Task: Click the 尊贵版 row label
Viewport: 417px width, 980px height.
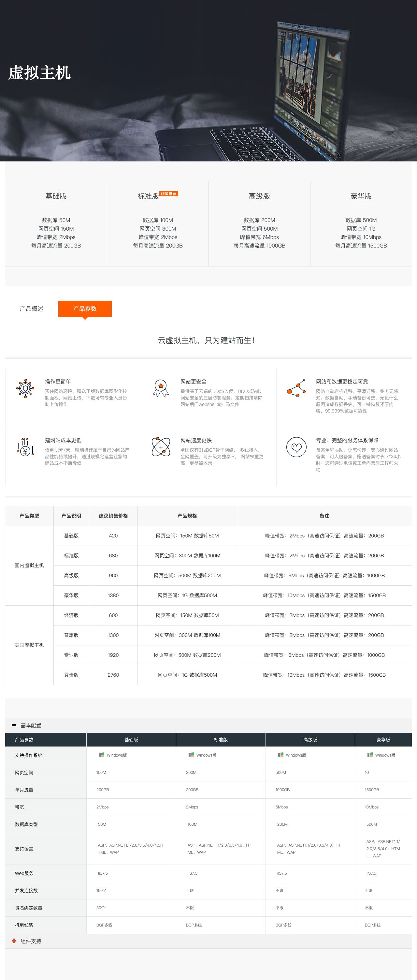Action: (71, 675)
